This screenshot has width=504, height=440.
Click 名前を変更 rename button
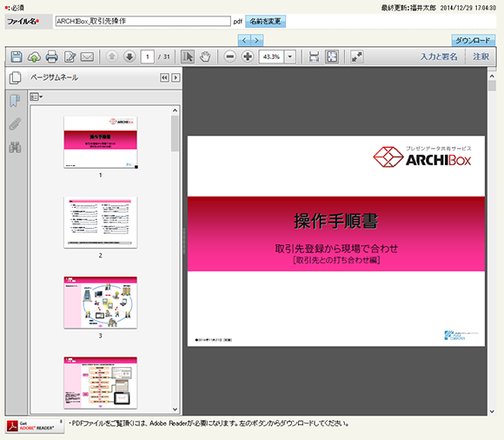click(266, 21)
